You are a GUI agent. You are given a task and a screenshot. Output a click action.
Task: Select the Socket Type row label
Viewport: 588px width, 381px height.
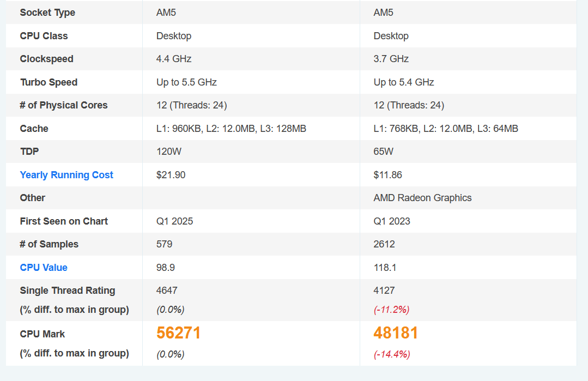pos(47,13)
